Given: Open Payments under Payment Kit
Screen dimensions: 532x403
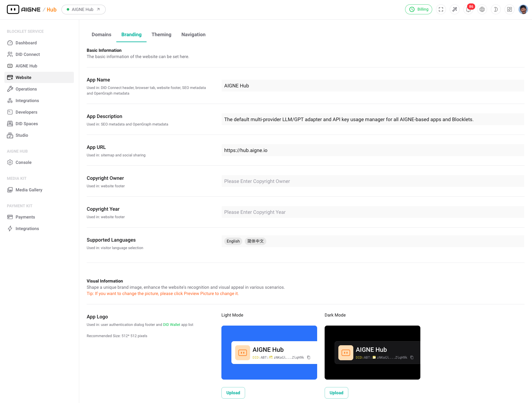Looking at the screenshot, I should [25, 217].
